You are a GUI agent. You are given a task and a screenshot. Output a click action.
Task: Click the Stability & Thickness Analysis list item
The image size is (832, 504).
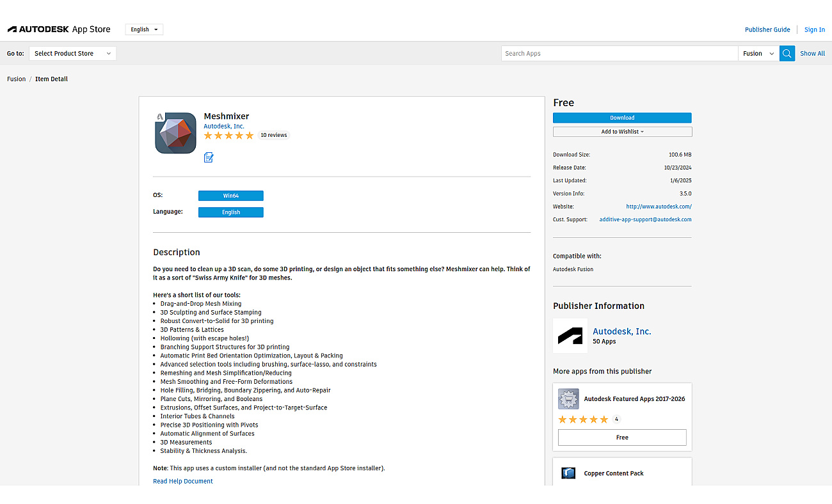point(204,451)
